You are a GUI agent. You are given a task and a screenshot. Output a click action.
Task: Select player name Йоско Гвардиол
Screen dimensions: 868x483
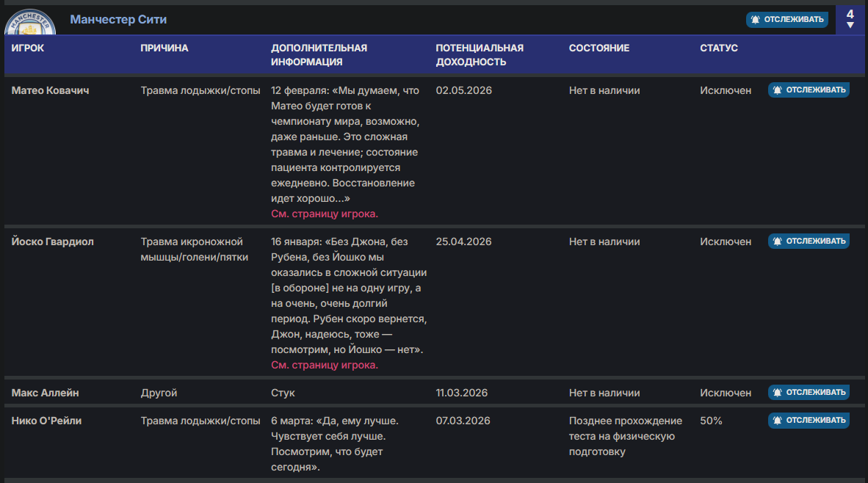(x=53, y=241)
